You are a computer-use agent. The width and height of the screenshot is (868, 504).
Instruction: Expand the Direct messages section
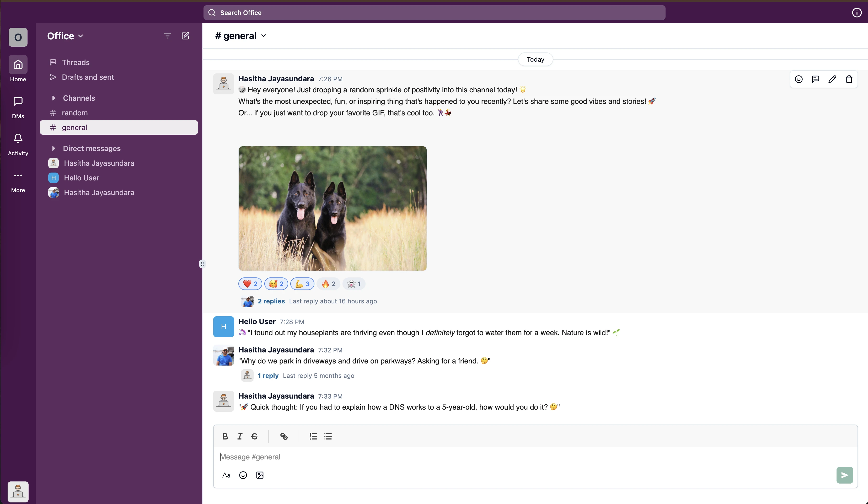[x=53, y=148]
